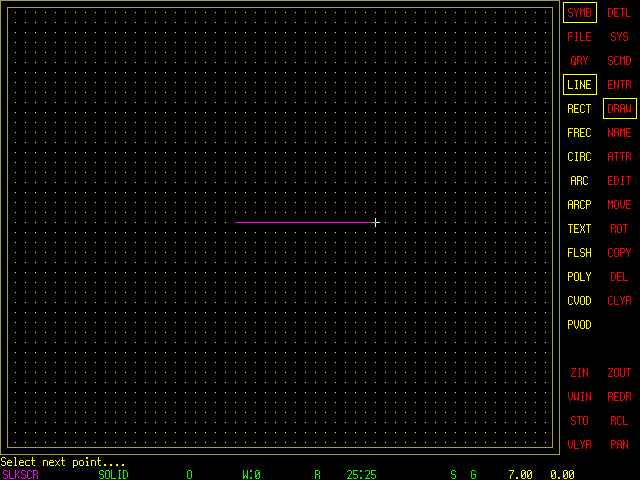Toggle the S snap indicator
The height and width of the screenshot is (480, 640).
(453, 475)
